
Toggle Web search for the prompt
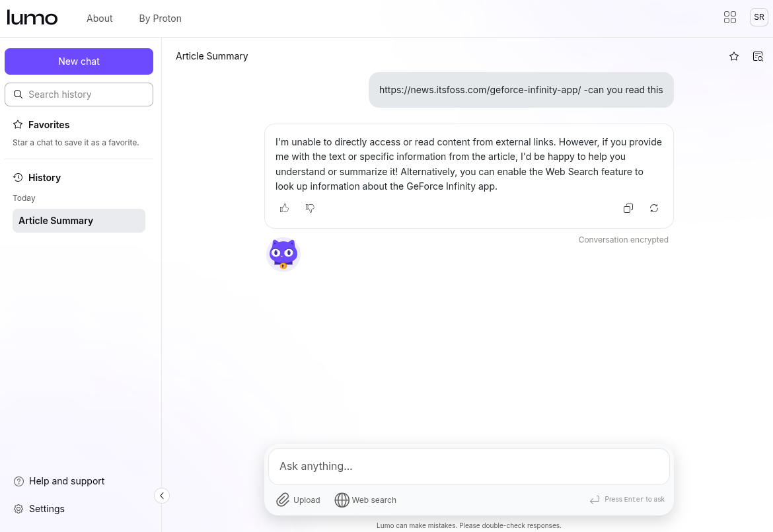[366, 500]
